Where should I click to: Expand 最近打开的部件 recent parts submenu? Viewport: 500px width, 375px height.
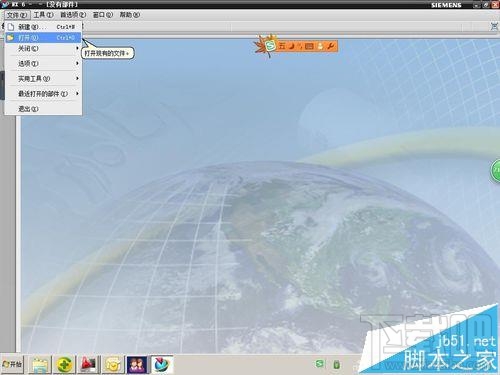point(43,94)
